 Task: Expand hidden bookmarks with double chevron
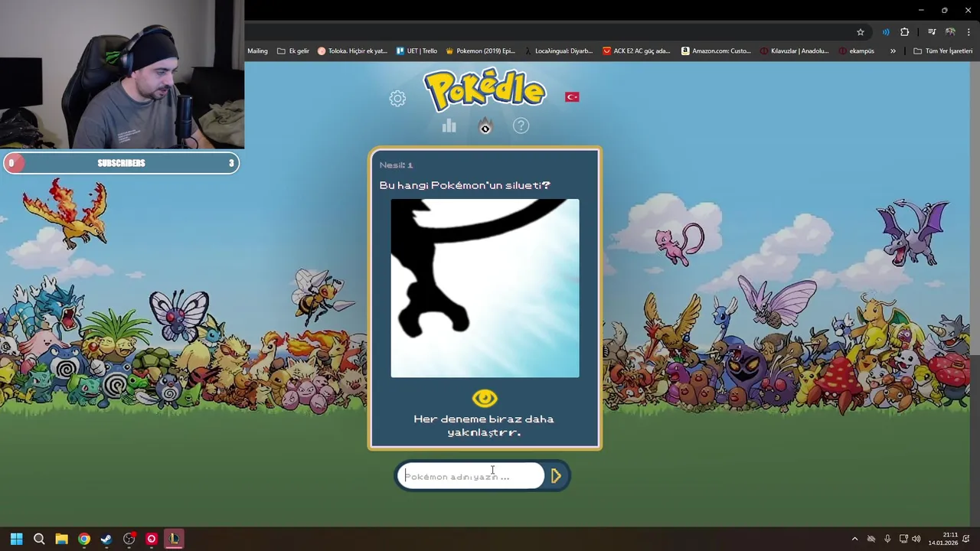tap(893, 51)
